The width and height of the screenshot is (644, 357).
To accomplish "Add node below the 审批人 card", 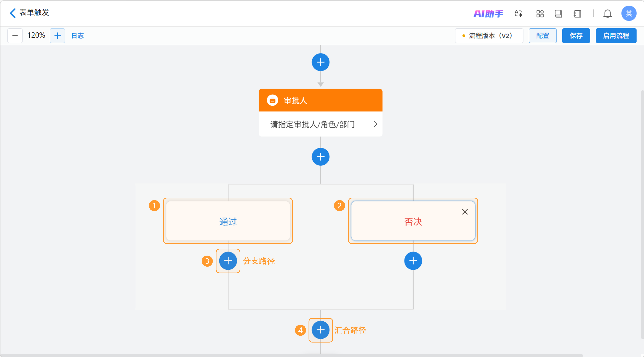I will 321,157.
